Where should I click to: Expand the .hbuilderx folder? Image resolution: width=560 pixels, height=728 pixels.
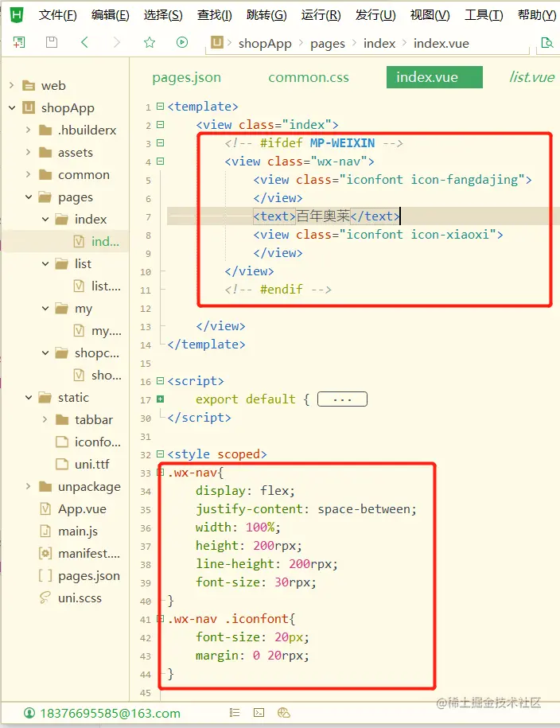(29, 130)
